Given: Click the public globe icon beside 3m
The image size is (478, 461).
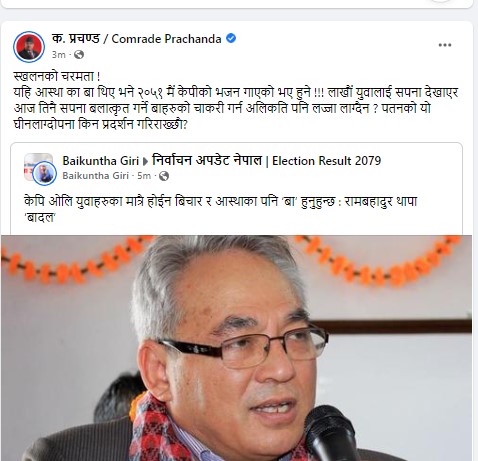Looking at the screenshot, I should coord(79,54).
